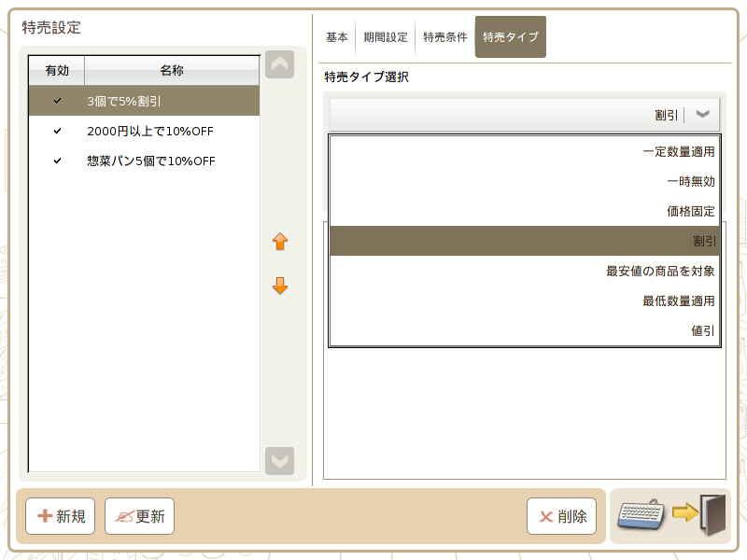This screenshot has height=560, width=747.
Task: Choose 最安値の商品を対象 from the dropdown
Action: tap(525, 271)
